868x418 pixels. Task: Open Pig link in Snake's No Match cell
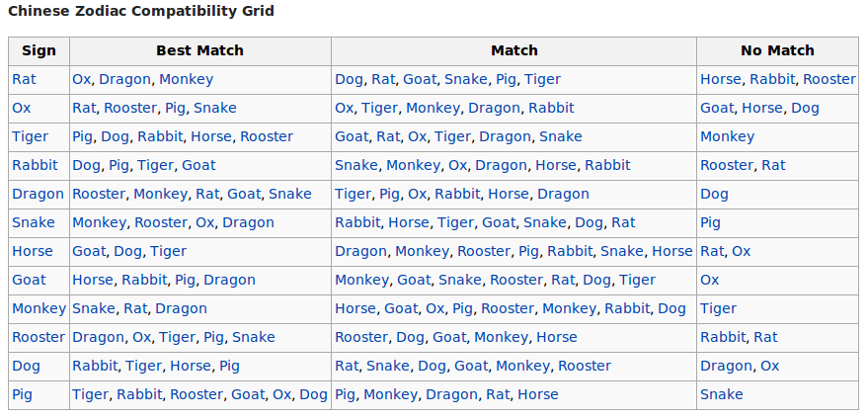coord(711,222)
